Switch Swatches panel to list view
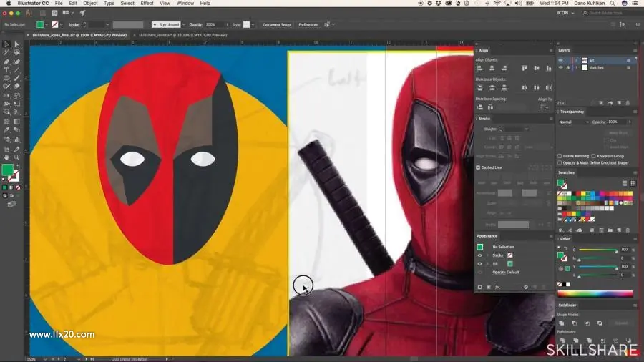 pos(625,183)
